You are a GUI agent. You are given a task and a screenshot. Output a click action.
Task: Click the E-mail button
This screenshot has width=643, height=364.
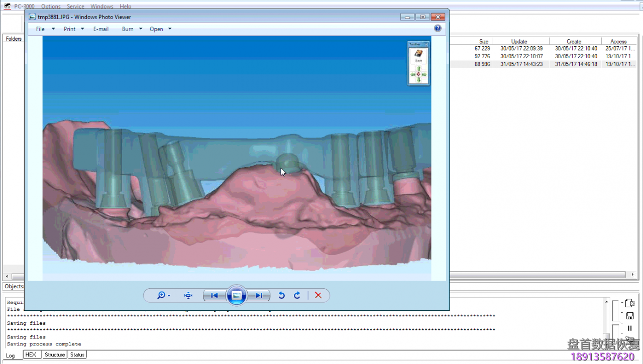[x=101, y=29]
